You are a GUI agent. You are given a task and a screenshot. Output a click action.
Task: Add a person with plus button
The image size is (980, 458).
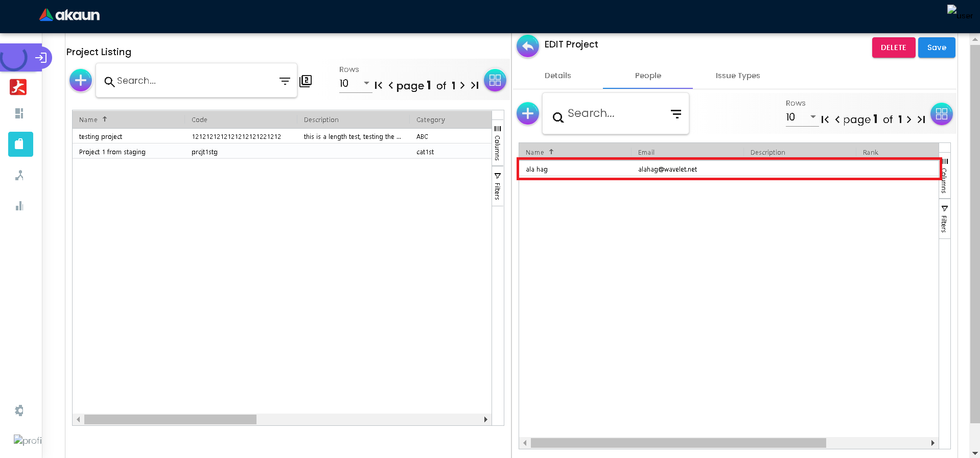pos(528,113)
